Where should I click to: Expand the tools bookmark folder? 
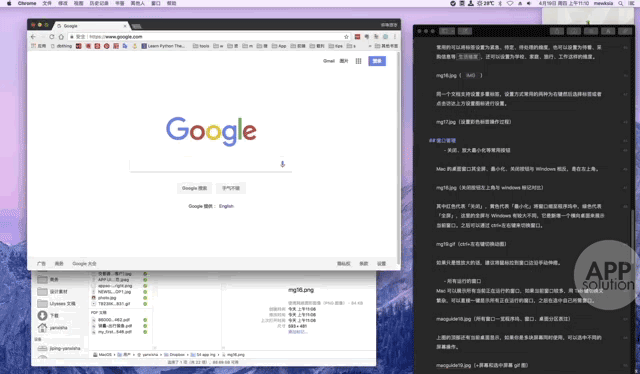point(201,46)
